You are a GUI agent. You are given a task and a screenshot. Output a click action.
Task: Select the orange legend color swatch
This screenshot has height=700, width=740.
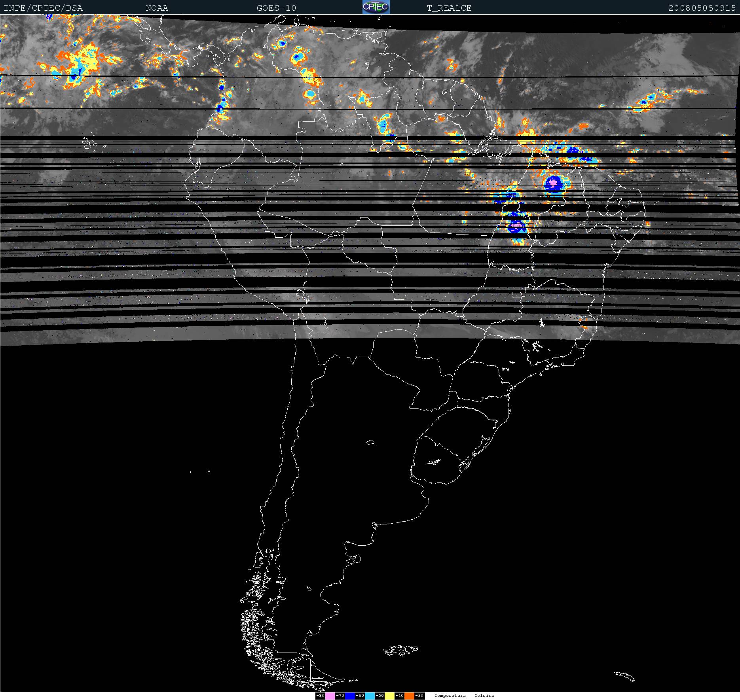(x=409, y=696)
